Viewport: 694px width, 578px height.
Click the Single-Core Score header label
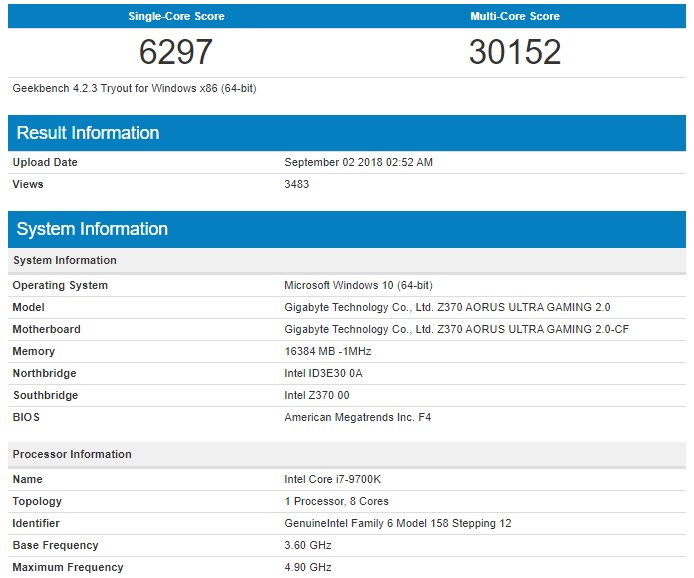pyautogui.click(x=176, y=16)
